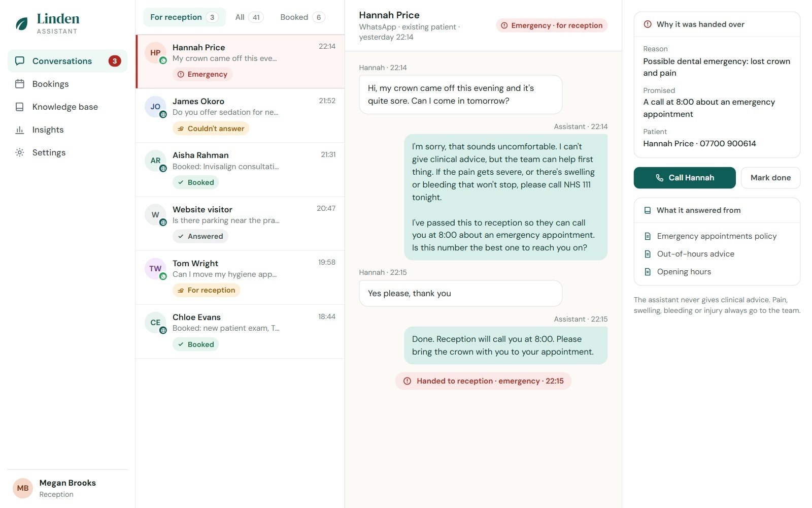Open Settings section
This screenshot has width=812, height=508.
point(67,152)
